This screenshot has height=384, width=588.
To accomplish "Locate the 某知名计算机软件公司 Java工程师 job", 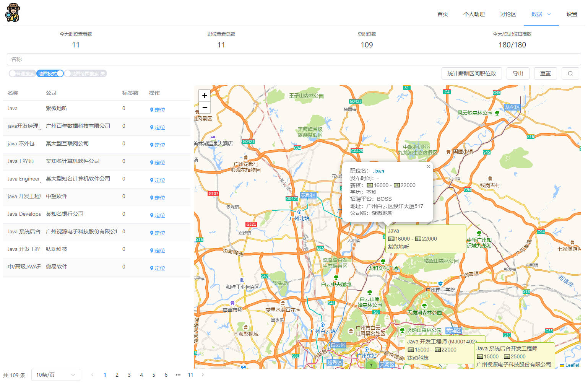I will click(158, 163).
